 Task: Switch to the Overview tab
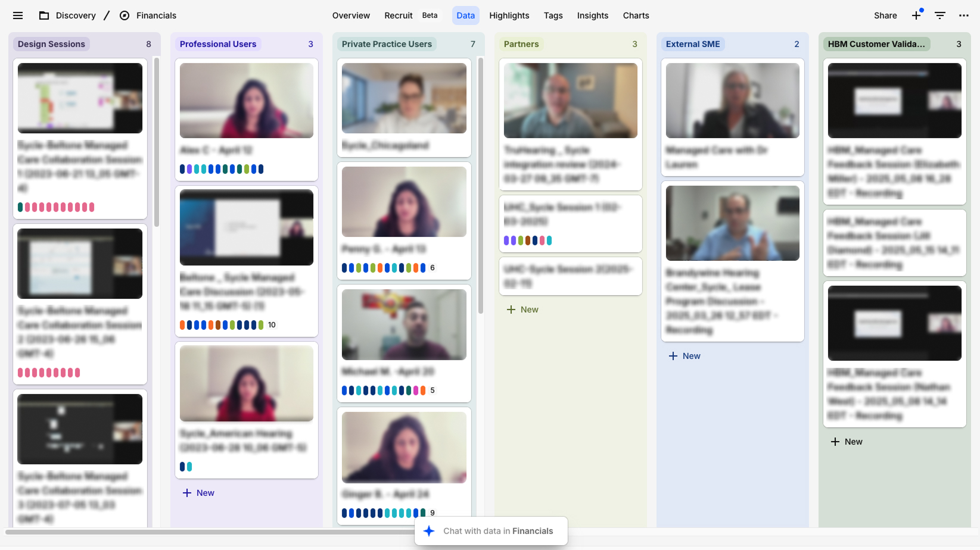pos(351,15)
